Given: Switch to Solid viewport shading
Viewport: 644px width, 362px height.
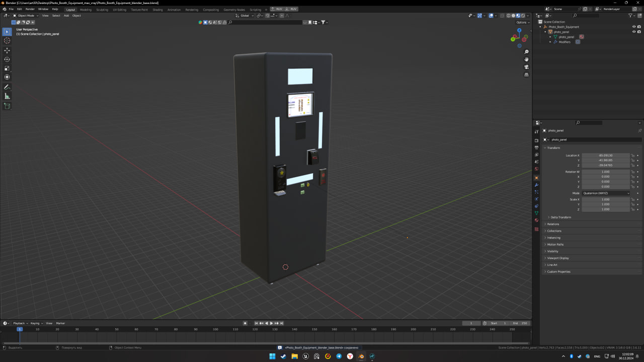Looking at the screenshot, I should tap(513, 16).
